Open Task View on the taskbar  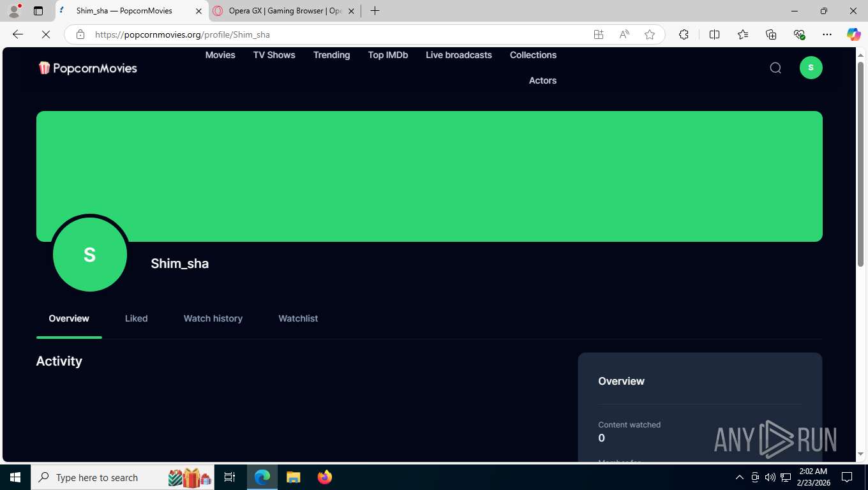(230, 477)
